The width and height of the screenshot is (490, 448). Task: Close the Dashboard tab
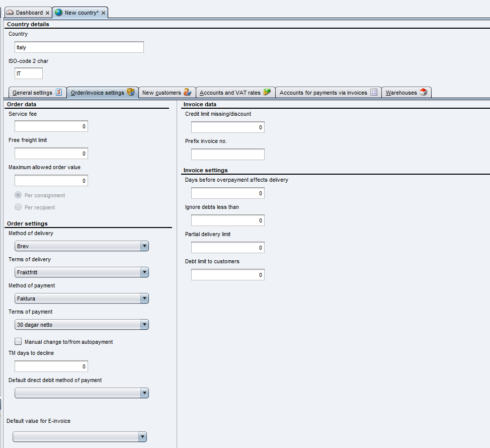(47, 13)
